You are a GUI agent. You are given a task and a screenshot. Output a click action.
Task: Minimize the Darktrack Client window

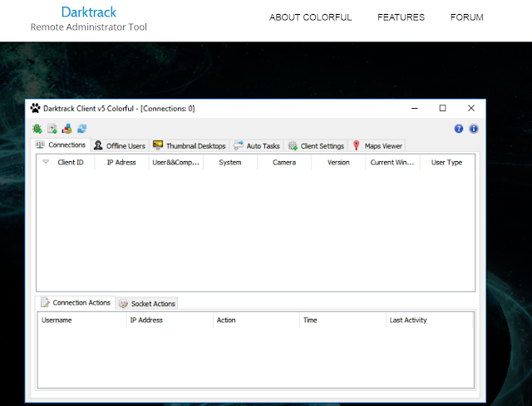pyautogui.click(x=415, y=109)
